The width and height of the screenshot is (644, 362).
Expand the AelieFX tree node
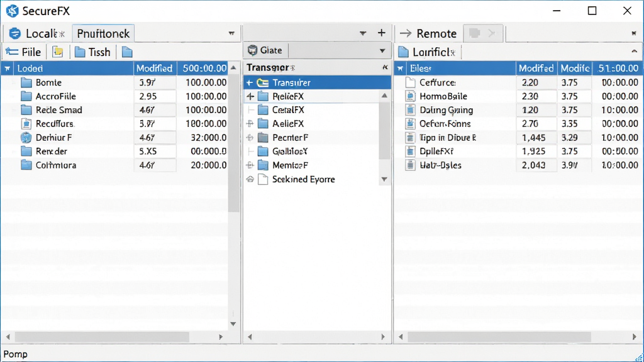pyautogui.click(x=250, y=124)
